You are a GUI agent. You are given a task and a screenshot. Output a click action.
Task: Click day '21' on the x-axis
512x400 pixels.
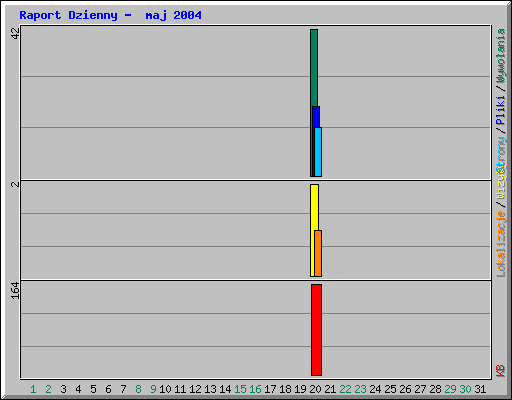click(x=330, y=389)
